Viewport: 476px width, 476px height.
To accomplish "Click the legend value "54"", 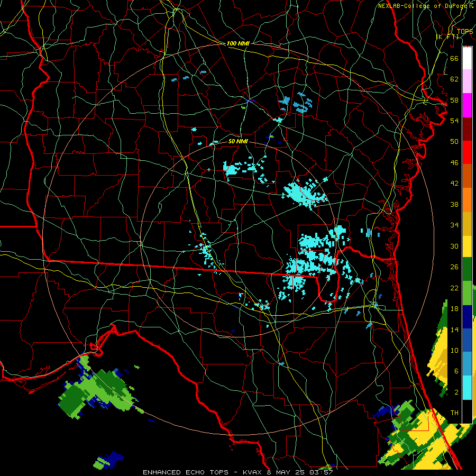I will [454, 121].
